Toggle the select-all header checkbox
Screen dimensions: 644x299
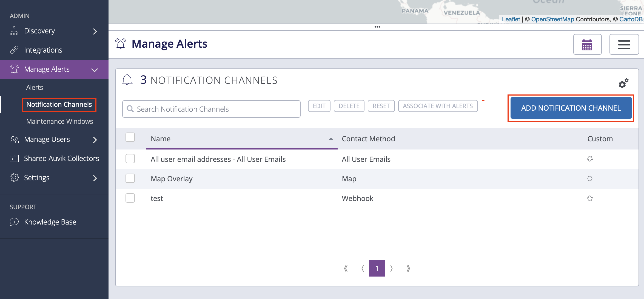pos(130,137)
